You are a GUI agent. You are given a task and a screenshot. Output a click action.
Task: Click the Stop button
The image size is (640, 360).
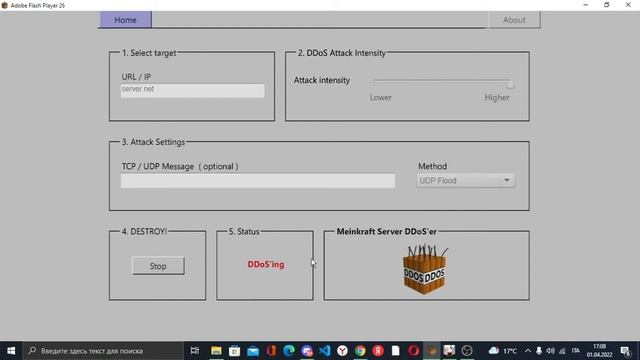click(x=158, y=266)
